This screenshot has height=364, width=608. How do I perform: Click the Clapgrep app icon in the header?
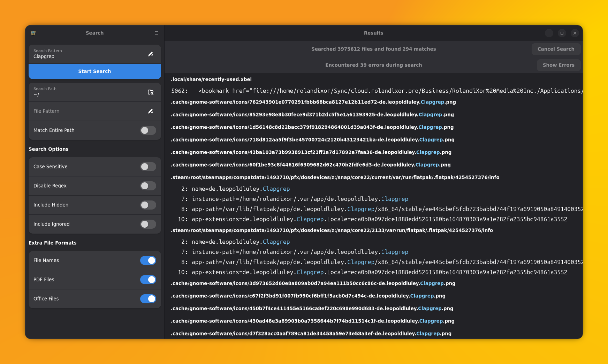33,33
